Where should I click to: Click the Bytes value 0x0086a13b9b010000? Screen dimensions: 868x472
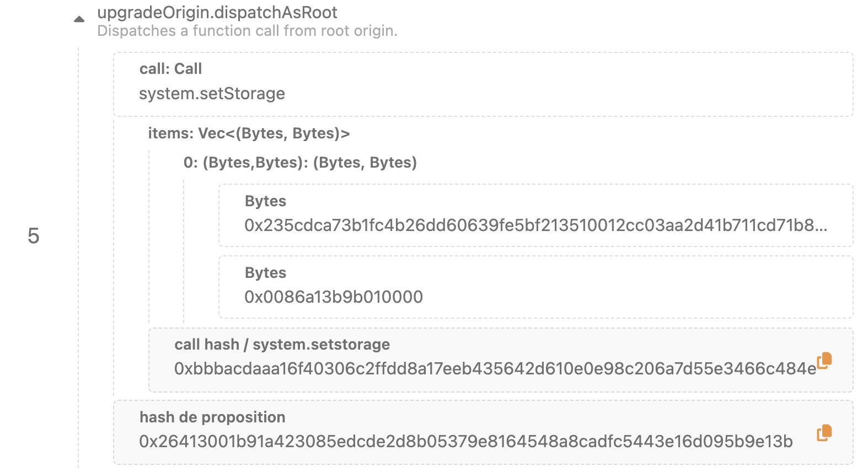click(x=334, y=297)
